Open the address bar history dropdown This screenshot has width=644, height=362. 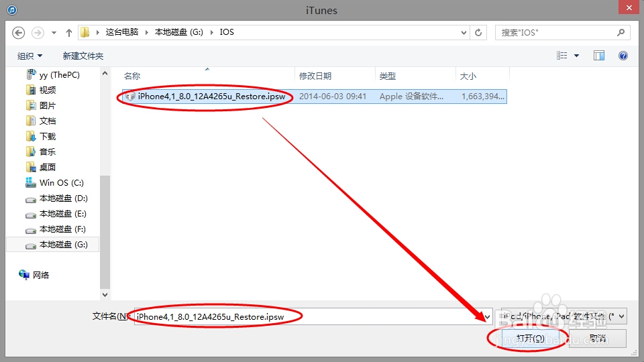click(464, 32)
